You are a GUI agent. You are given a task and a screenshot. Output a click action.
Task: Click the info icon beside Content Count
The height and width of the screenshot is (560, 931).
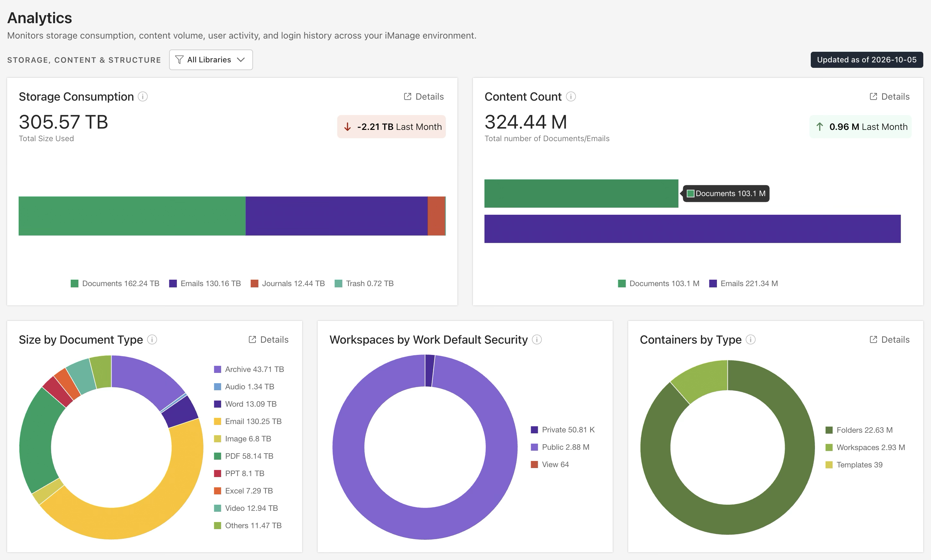coord(571,97)
